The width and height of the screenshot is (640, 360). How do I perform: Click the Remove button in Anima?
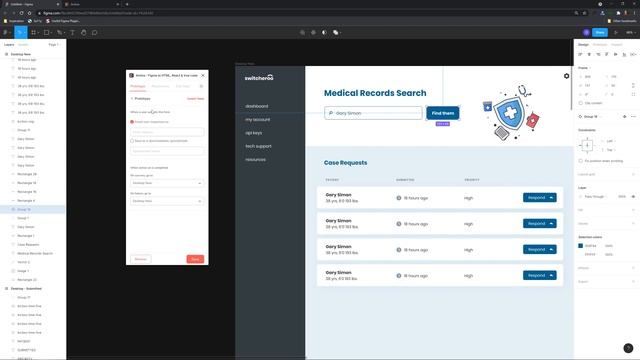[140, 259]
